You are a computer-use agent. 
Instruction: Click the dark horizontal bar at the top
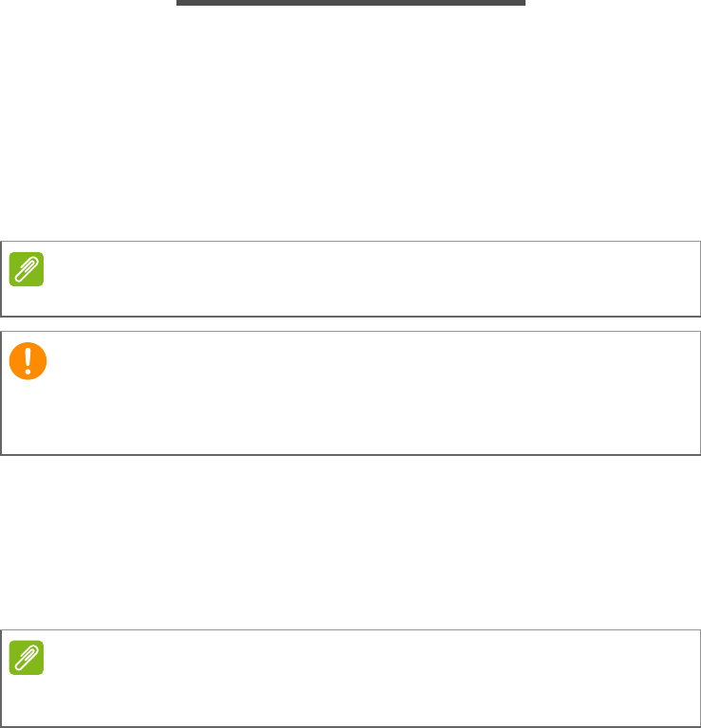point(351,3)
